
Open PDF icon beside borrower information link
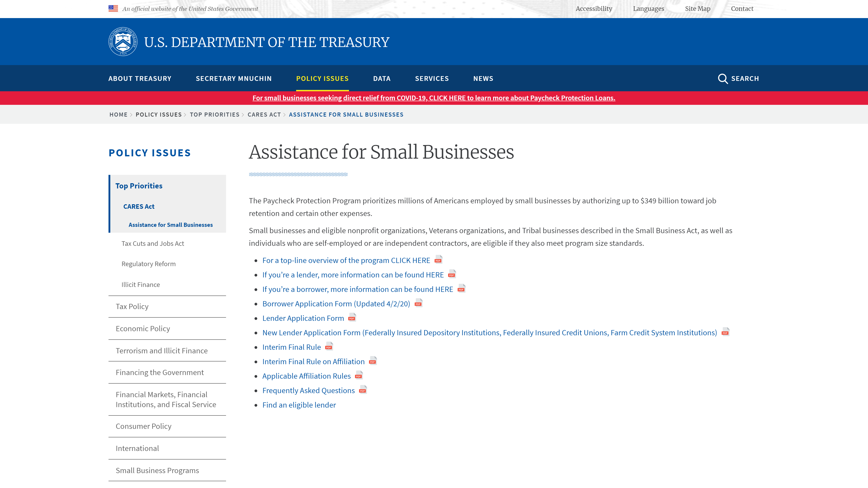[x=461, y=289]
